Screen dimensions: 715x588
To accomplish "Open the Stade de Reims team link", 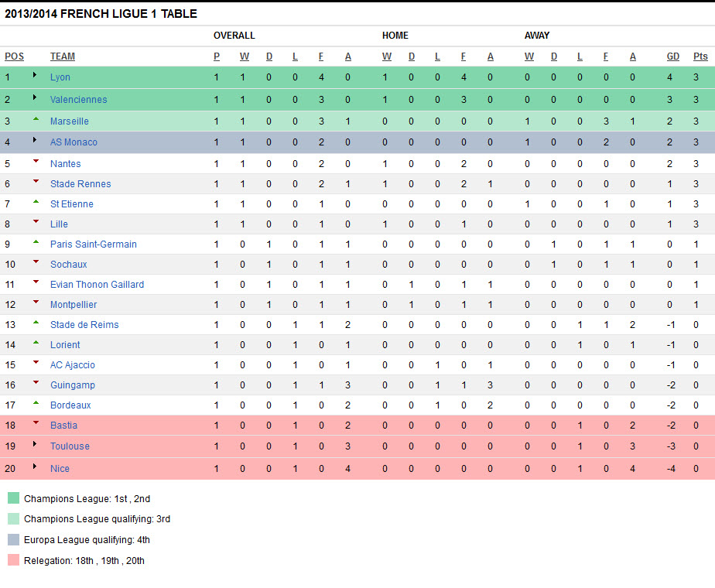I will pyautogui.click(x=84, y=325).
